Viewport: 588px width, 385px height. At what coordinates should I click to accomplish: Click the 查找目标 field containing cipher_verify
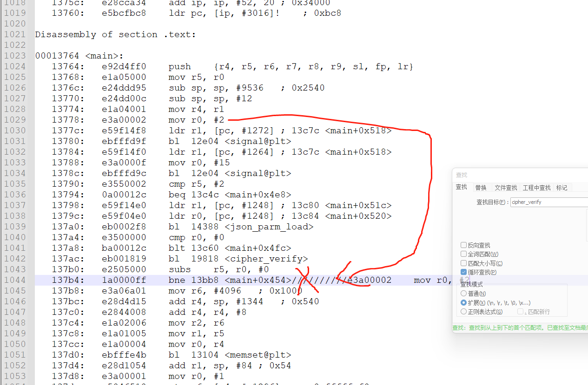548,202
